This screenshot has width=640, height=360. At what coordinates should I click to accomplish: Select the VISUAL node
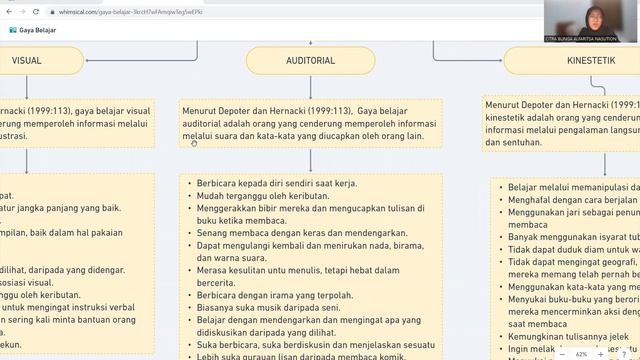click(41, 60)
